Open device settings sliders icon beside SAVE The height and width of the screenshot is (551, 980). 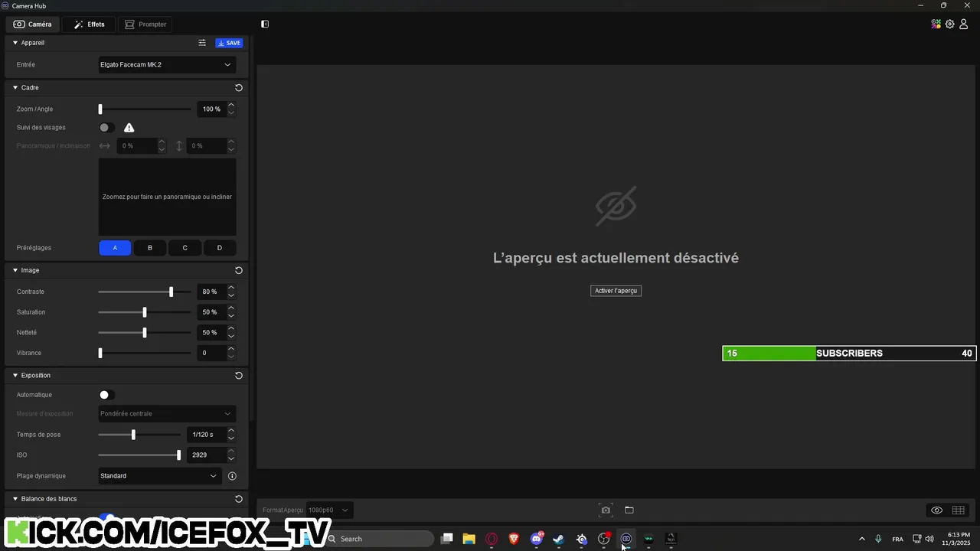(202, 43)
